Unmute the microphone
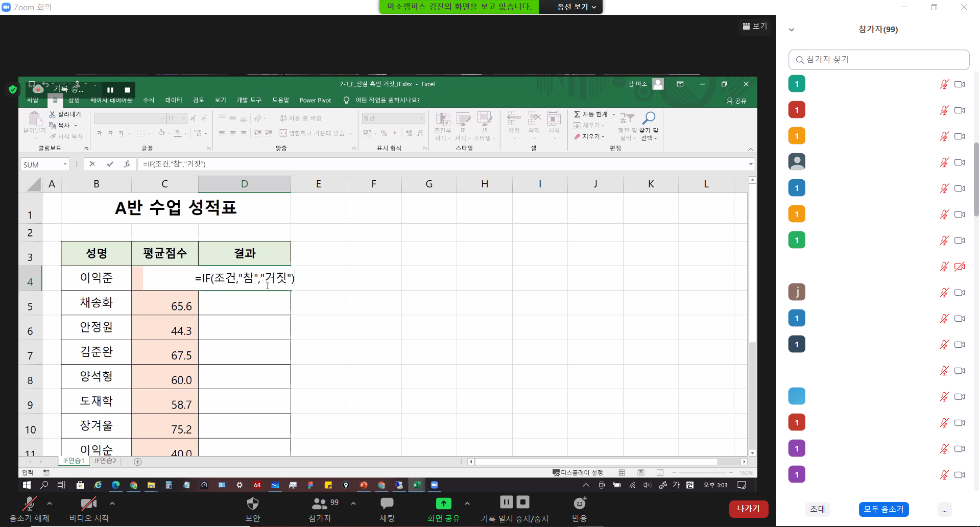Viewport: 980px width, 527px height. coord(29,504)
